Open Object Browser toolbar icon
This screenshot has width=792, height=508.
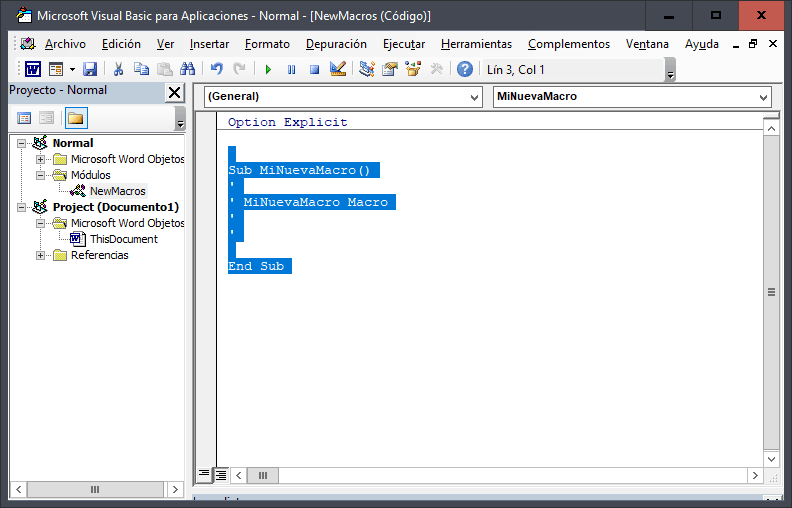[413, 69]
